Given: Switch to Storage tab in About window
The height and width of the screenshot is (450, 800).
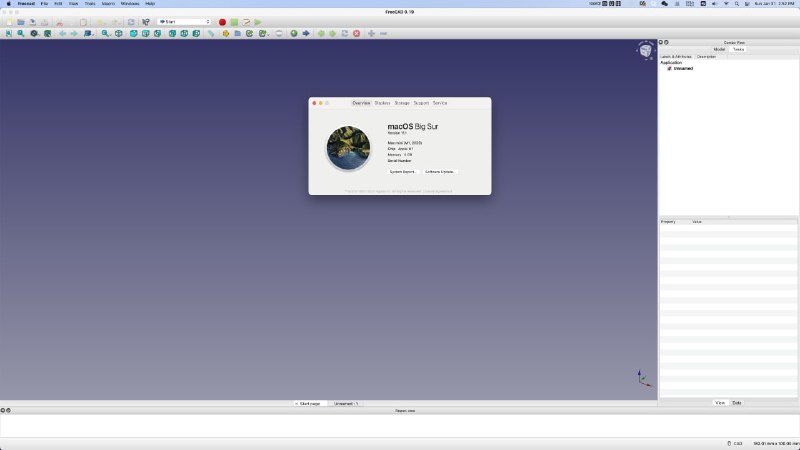Looking at the screenshot, I should [402, 103].
